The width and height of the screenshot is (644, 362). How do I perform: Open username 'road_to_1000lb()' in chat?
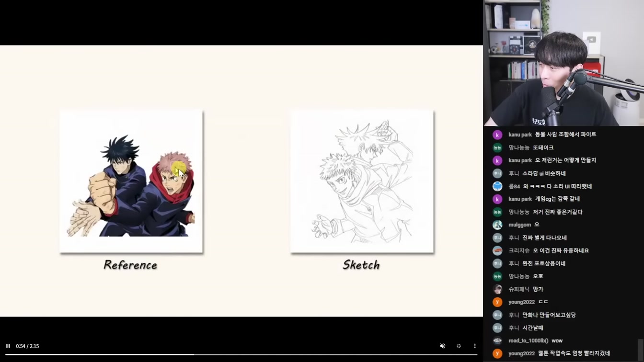(x=529, y=341)
